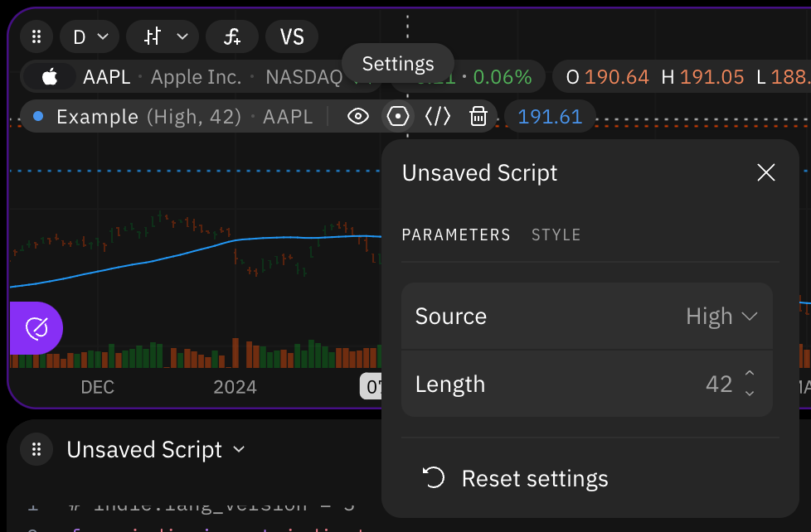The image size is (811, 532).
Task: Click the indicator Settings hexagon icon
Action: (x=398, y=116)
